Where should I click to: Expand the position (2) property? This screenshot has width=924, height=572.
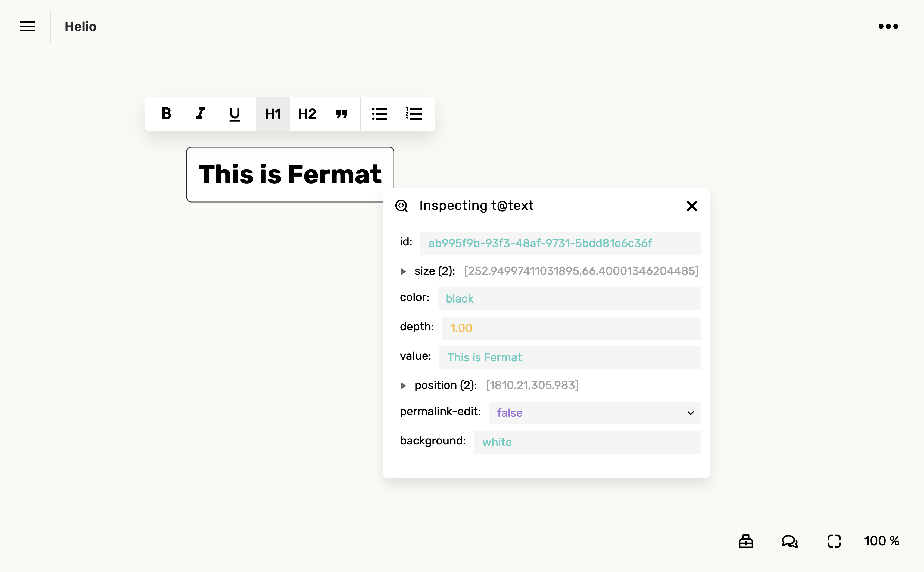[x=404, y=386]
